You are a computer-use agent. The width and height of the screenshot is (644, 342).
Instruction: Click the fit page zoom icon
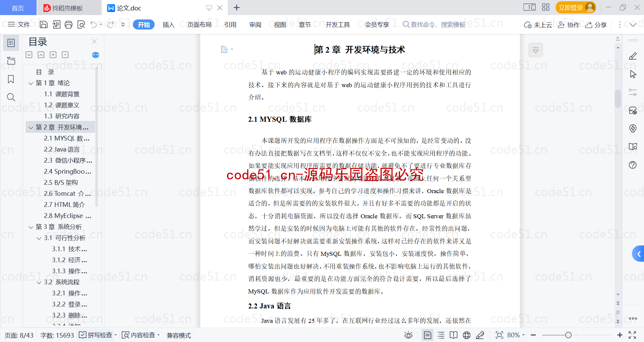click(499, 335)
